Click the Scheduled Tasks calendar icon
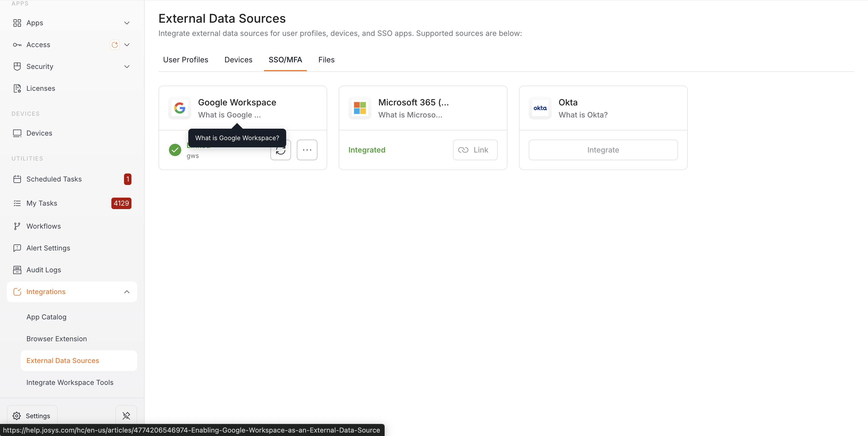 point(17,179)
